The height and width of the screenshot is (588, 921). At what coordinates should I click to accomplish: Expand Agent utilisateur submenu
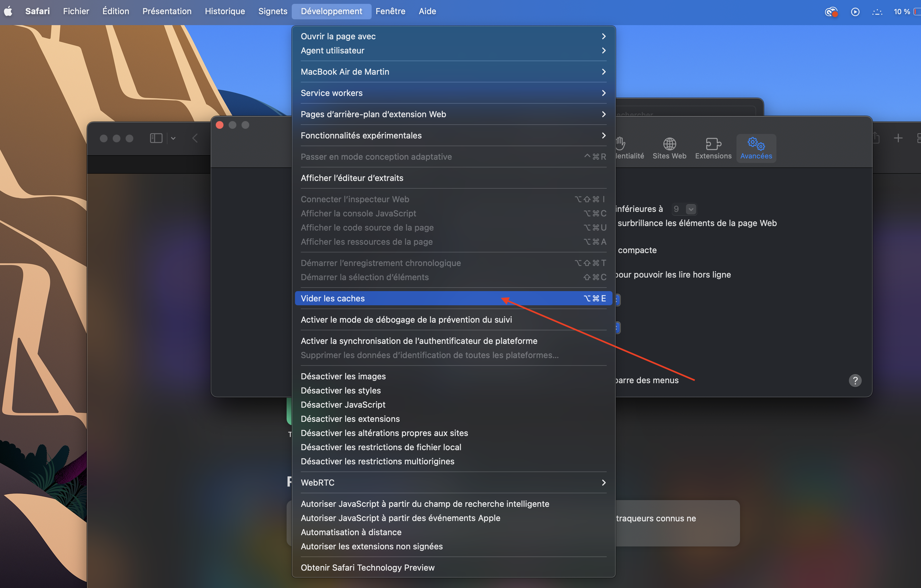454,51
